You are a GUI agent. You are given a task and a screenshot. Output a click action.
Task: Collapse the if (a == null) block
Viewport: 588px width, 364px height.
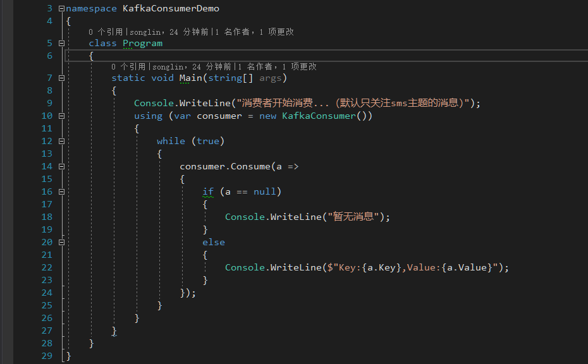tap(61, 191)
